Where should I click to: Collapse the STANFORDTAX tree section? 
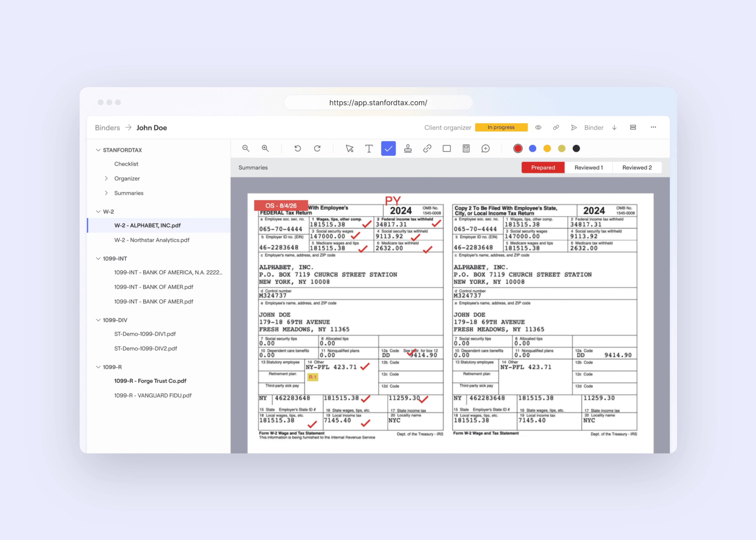click(x=98, y=150)
